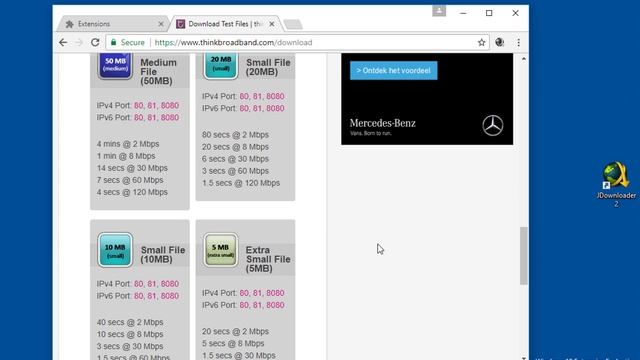Click the Mercedes-Benz star logo in ad
This screenshot has width=640, height=360.
pos(493,125)
